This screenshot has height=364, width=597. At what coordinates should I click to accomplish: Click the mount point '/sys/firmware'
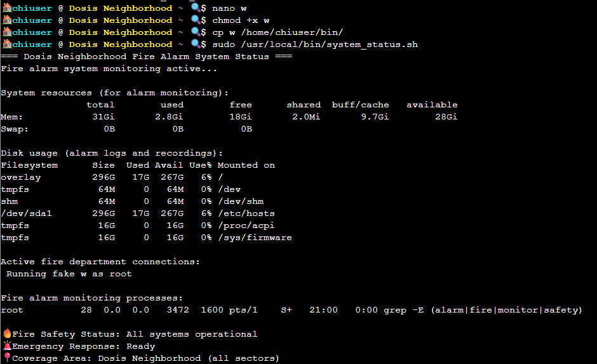pos(255,238)
